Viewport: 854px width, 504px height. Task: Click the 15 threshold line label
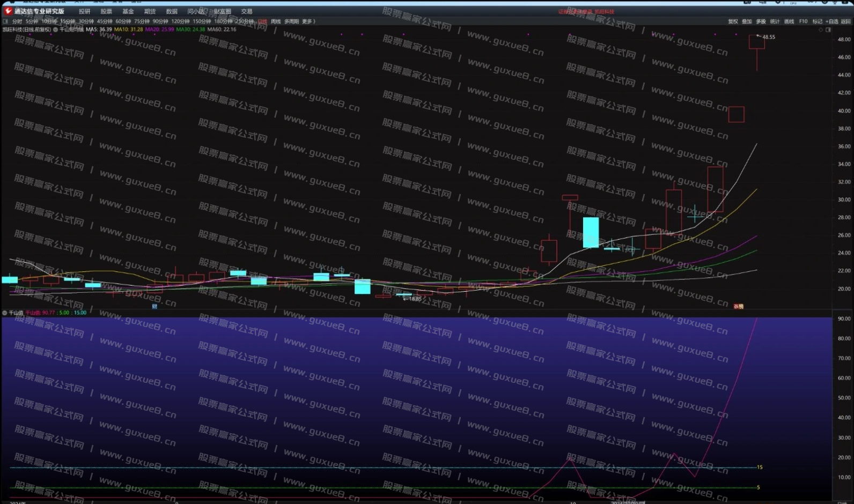[759, 467]
